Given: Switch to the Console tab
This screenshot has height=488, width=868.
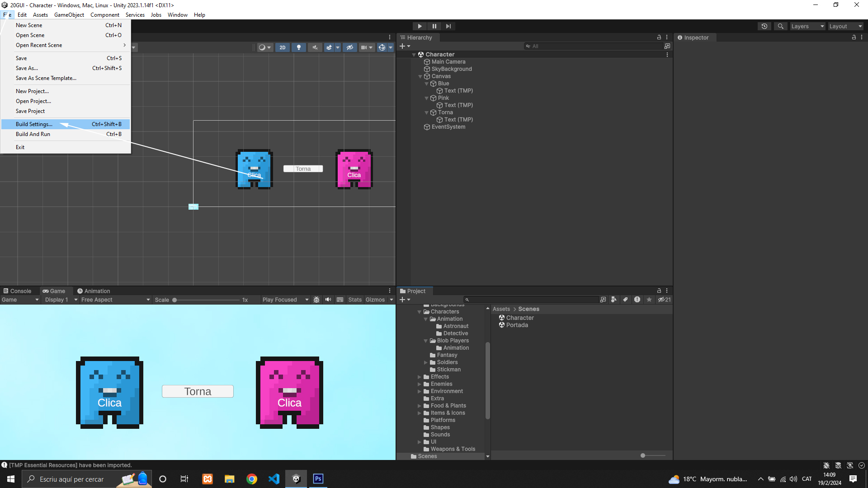Looking at the screenshot, I should pyautogui.click(x=18, y=291).
